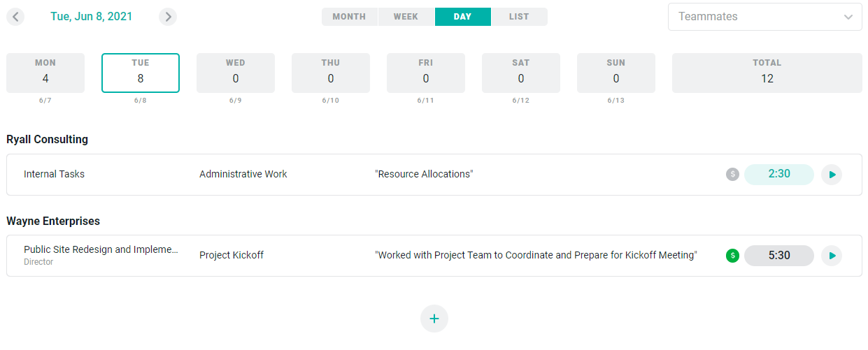868x350 pixels.
Task: Start timer for Resource Allocations entry
Action: click(832, 175)
